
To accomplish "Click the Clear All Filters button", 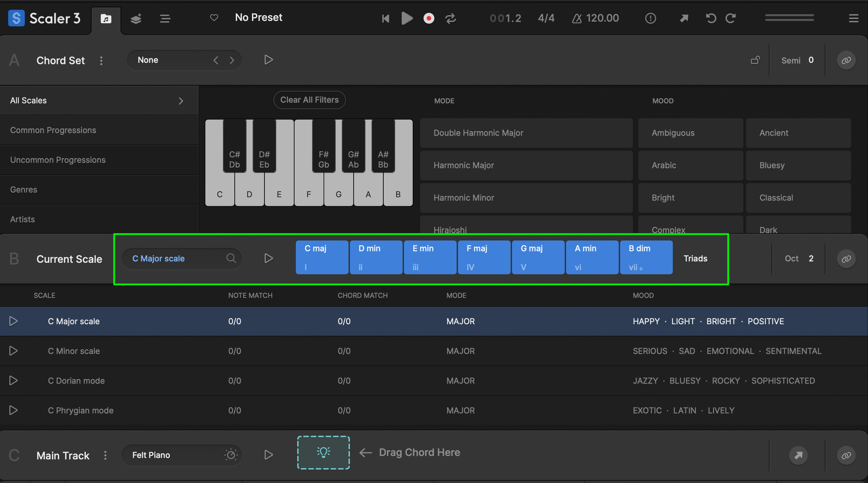I will pos(309,100).
